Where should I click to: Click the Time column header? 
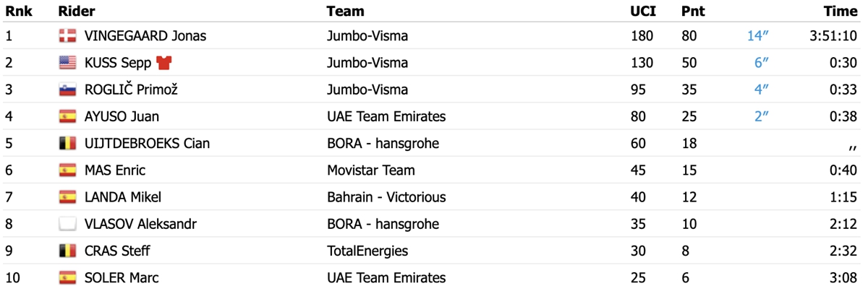click(841, 12)
